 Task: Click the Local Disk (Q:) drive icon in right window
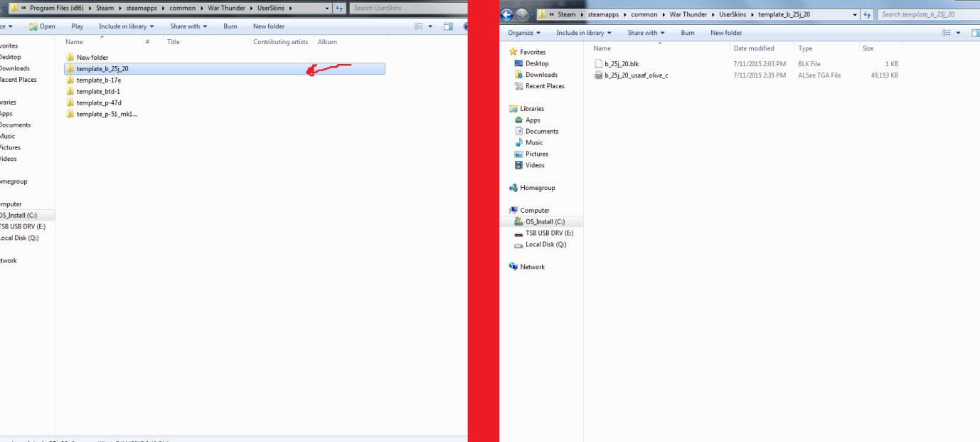(518, 245)
